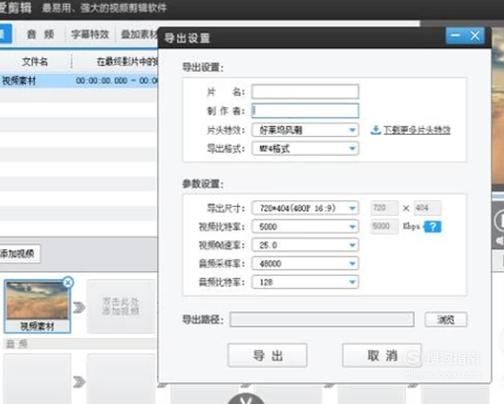Open the 视频帧速率 25.0 dropdown

pyautogui.click(x=305, y=245)
